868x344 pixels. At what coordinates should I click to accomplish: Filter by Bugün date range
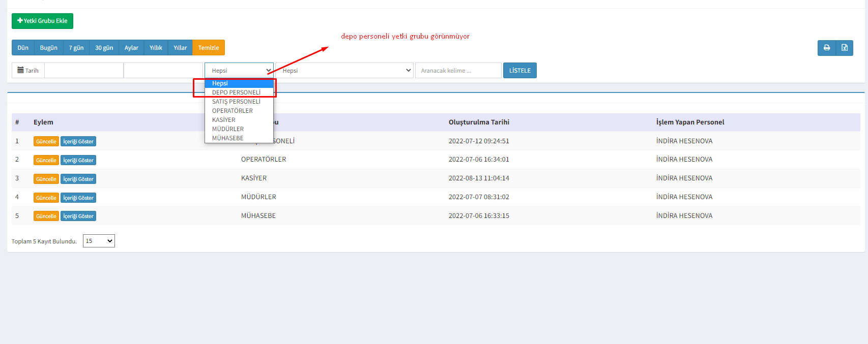pos(48,48)
